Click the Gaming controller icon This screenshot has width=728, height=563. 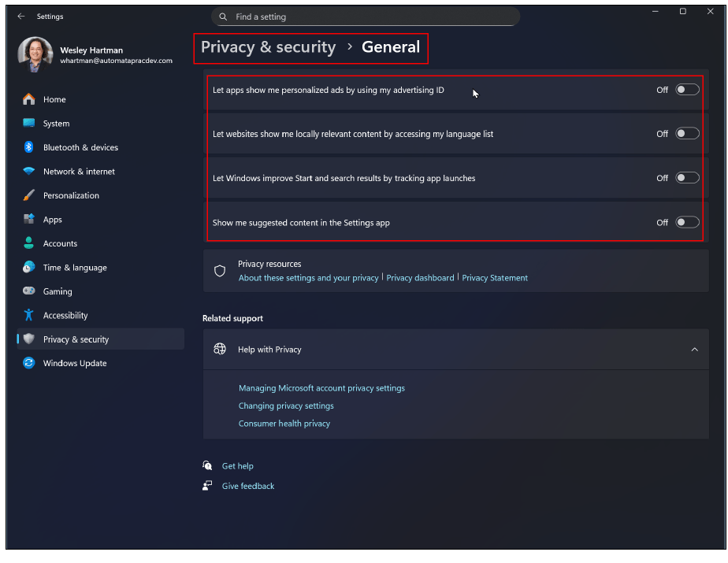point(29,291)
